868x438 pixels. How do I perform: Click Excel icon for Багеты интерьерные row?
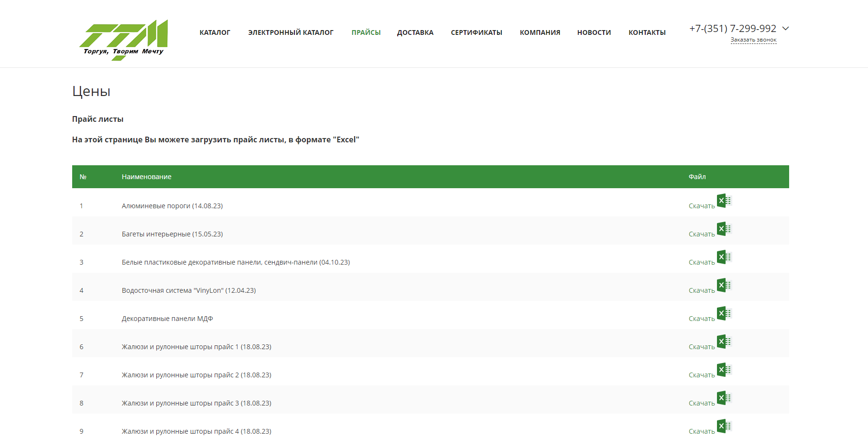tap(724, 229)
